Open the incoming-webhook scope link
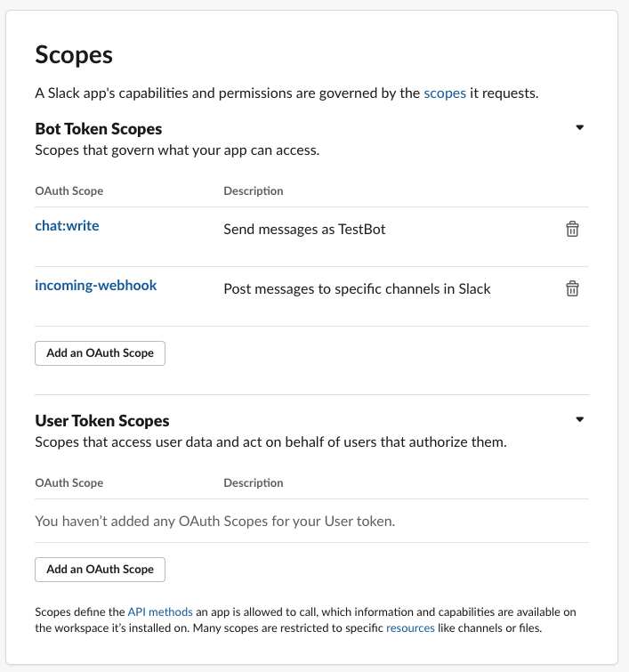 (x=95, y=286)
